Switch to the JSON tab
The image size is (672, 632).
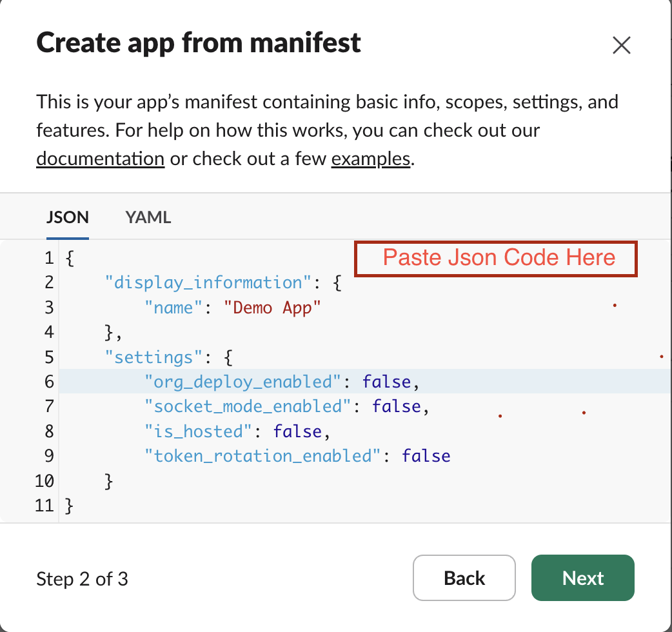click(67, 217)
